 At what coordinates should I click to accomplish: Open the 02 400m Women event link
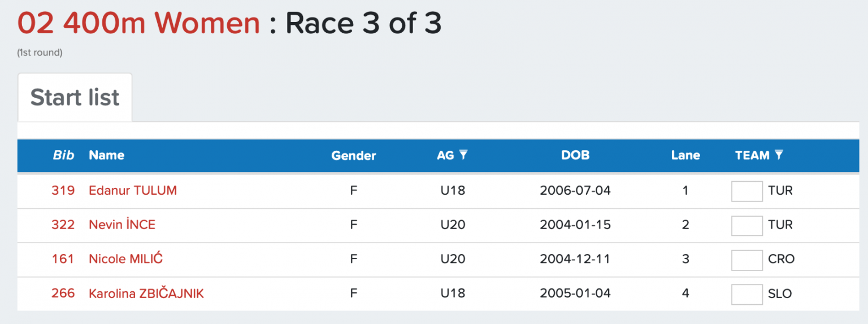click(x=138, y=24)
